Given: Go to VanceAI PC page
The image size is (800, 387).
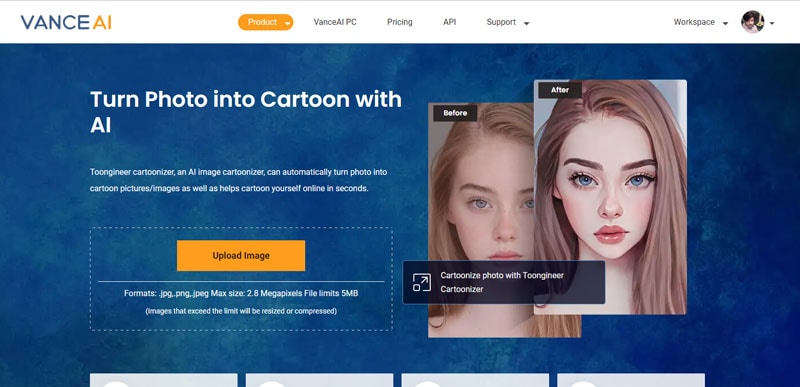Looking at the screenshot, I should [x=335, y=22].
